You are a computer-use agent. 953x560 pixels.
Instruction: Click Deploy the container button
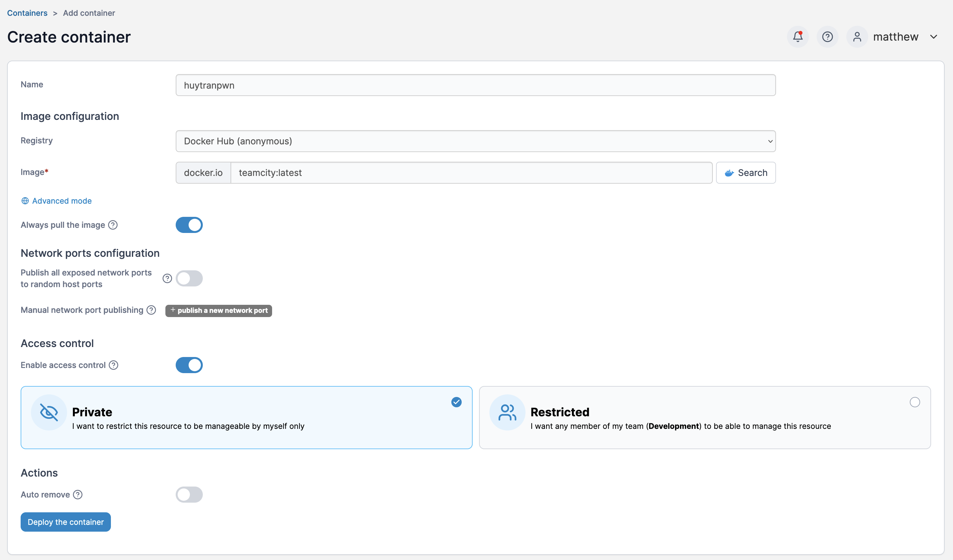click(65, 522)
